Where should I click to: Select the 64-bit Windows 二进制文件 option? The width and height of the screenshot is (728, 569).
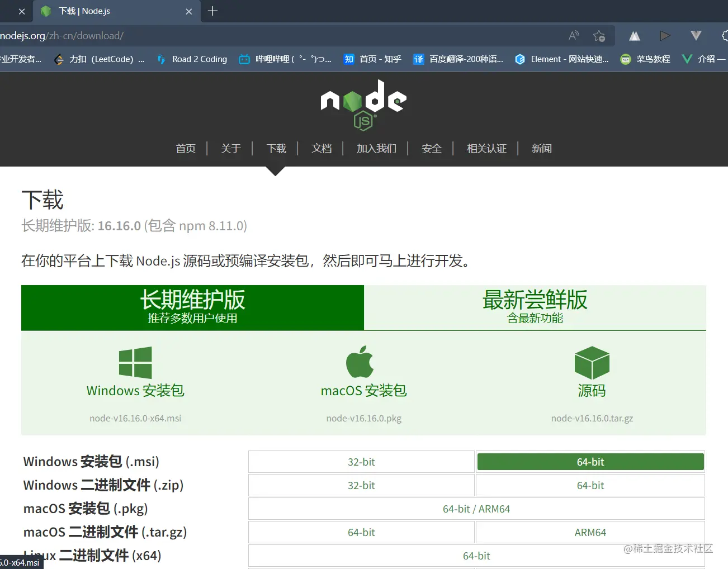(590, 485)
